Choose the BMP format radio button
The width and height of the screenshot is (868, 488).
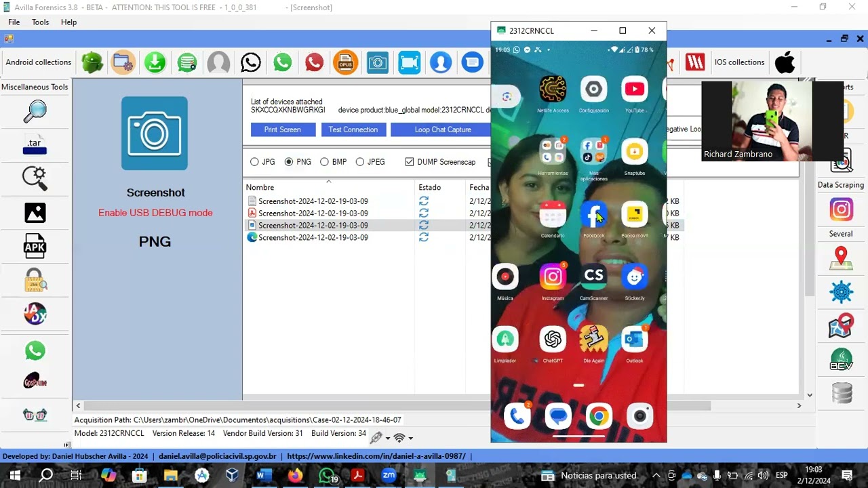pos(324,162)
